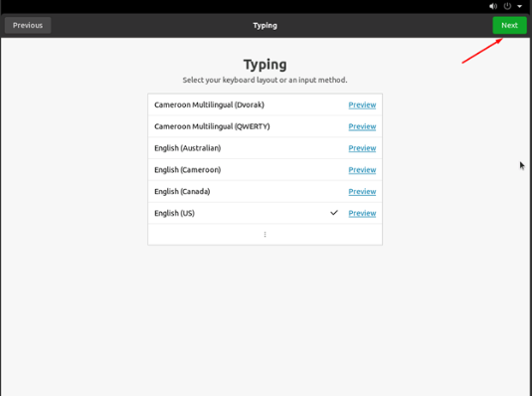This screenshot has width=532, height=396.
Task: Click the green Next button
Action: (x=509, y=26)
